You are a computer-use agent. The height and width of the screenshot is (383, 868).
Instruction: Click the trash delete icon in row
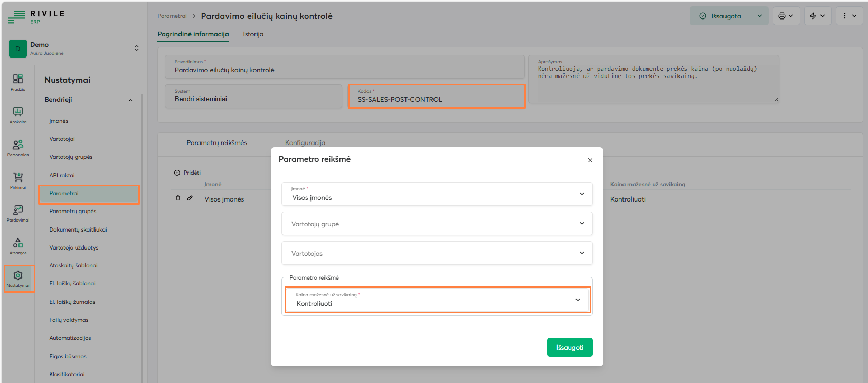click(x=178, y=198)
